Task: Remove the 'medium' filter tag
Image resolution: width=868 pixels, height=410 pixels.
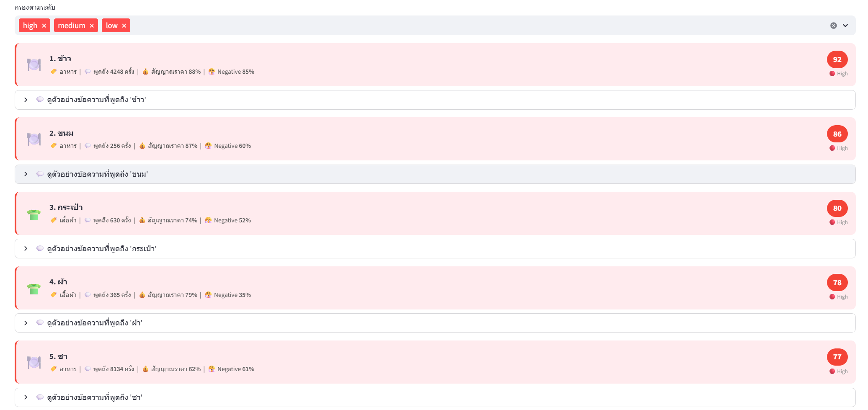Action: pyautogui.click(x=92, y=26)
